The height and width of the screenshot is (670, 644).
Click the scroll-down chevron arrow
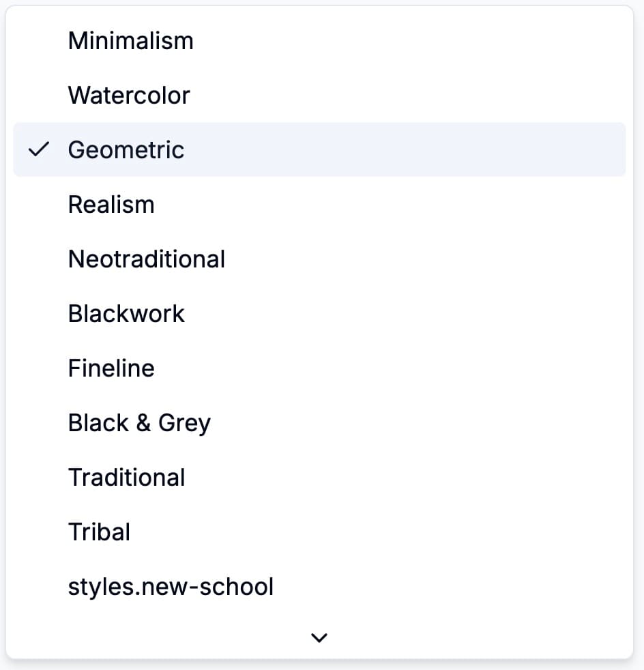319,637
